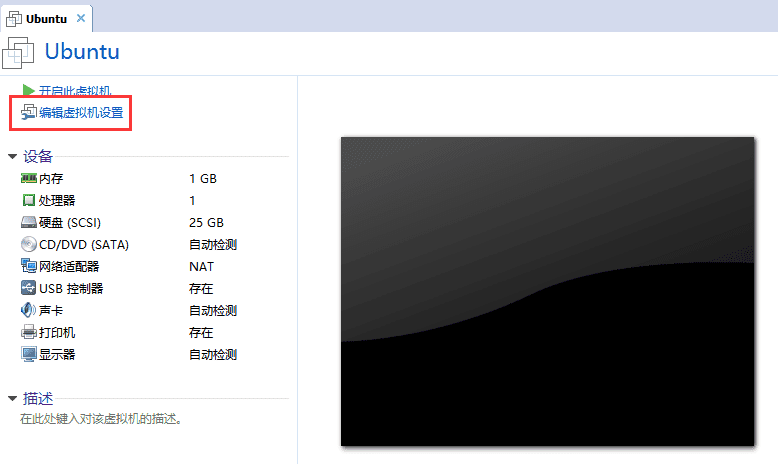Screen dimensions: 778x464
Task: Start the VM via 开启此虚拟机 link
Action: point(75,91)
